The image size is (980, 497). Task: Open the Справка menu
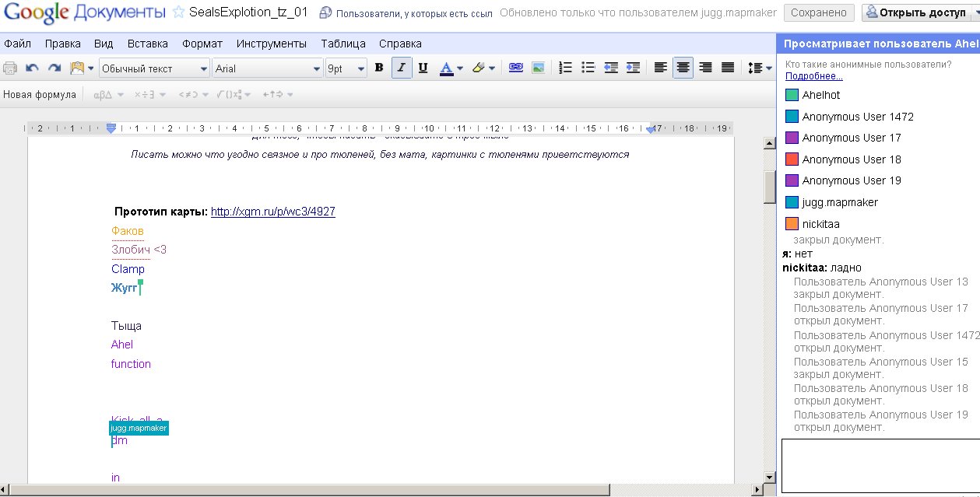pos(401,44)
